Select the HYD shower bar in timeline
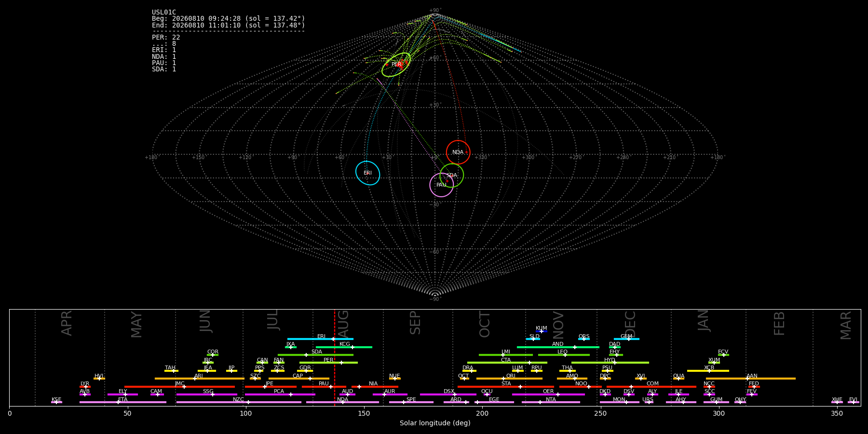Image resolution: width=868 pixels, height=434 pixels. pos(610,363)
